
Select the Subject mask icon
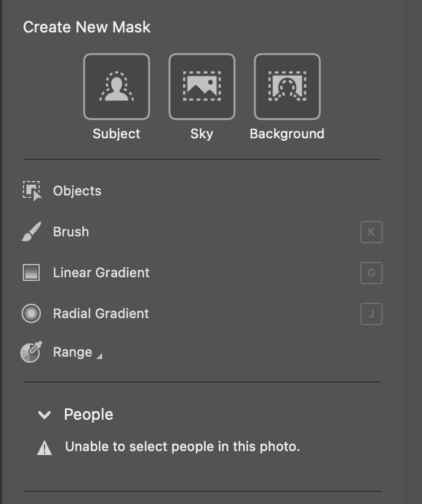[116, 86]
